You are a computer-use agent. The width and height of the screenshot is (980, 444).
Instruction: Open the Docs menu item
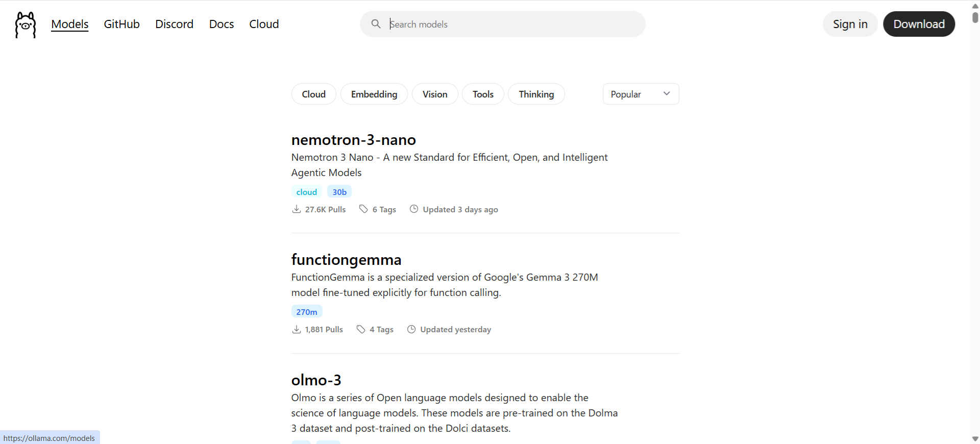tap(221, 24)
